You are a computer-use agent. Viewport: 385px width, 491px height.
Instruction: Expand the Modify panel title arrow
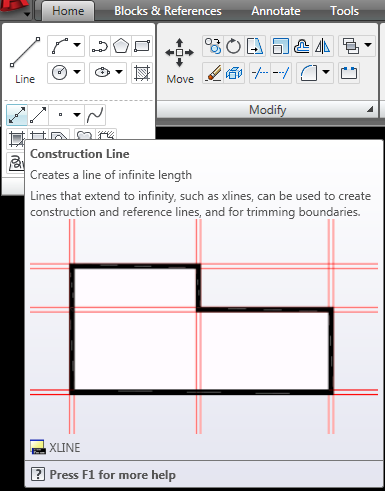[370, 109]
